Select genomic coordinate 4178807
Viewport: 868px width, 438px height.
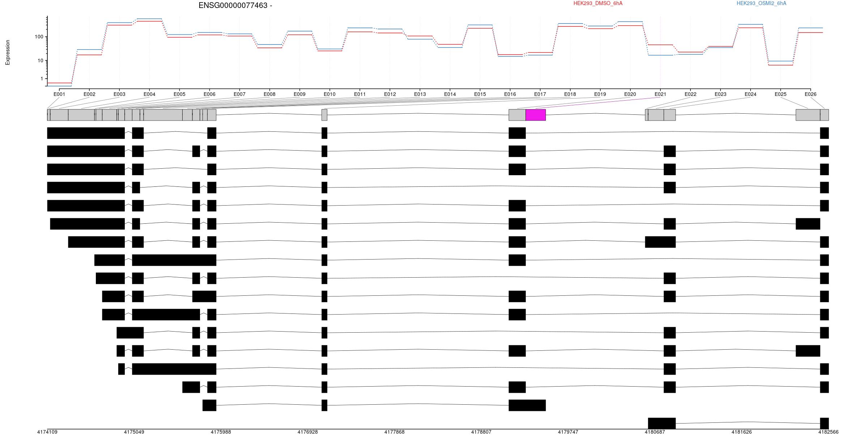(481, 432)
